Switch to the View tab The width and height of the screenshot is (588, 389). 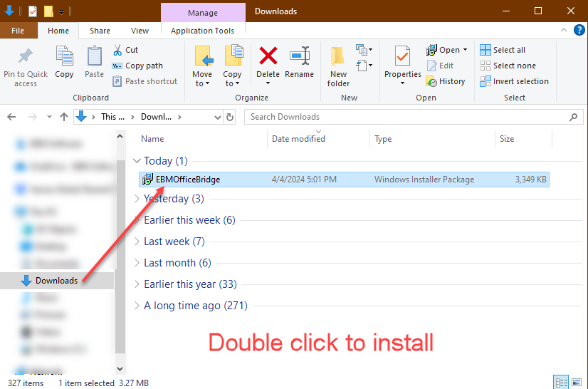140,31
